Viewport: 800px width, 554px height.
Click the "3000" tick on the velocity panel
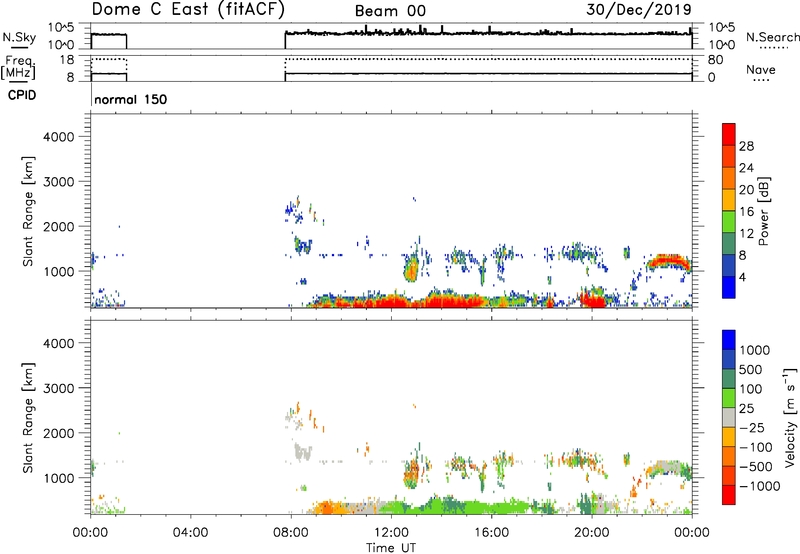click(x=58, y=388)
